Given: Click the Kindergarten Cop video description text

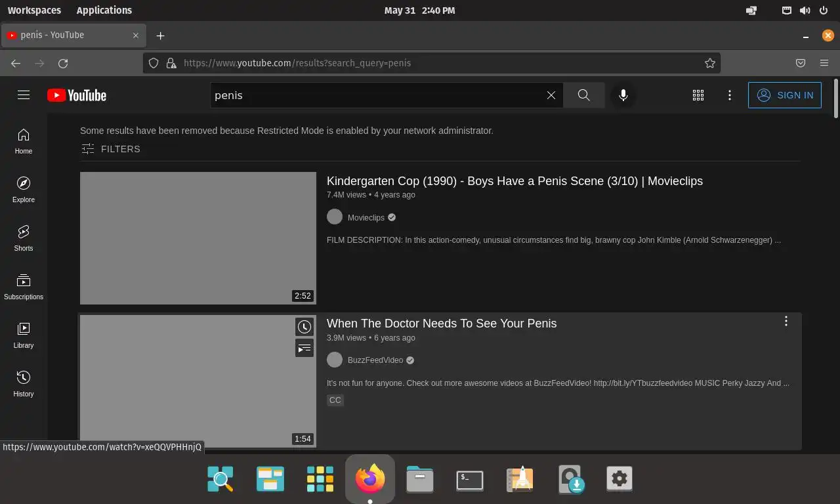Looking at the screenshot, I should (554, 240).
